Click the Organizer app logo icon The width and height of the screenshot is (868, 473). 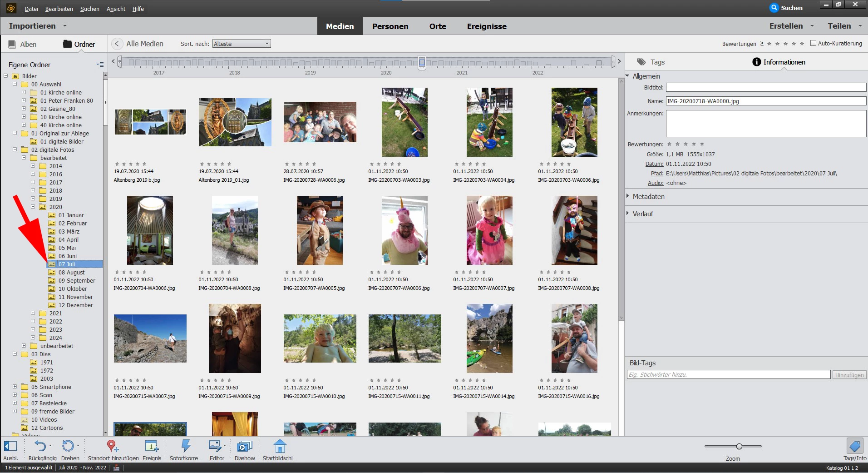11,8
